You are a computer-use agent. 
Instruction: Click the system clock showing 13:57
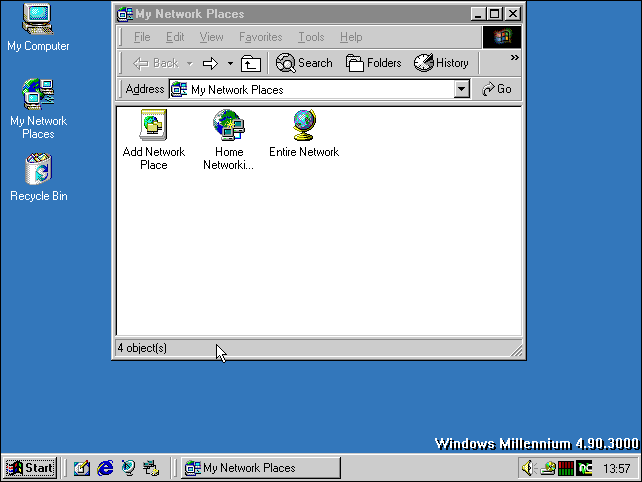(616, 468)
